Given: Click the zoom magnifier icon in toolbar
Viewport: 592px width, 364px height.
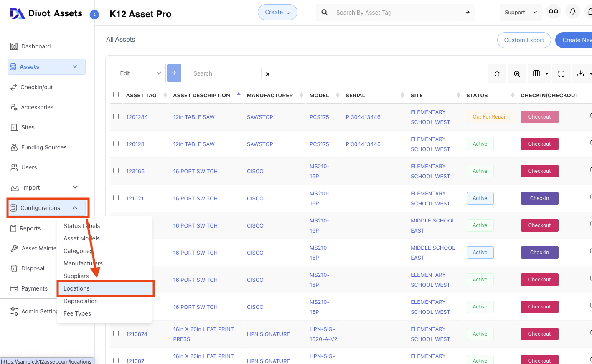Looking at the screenshot, I should [x=517, y=74].
